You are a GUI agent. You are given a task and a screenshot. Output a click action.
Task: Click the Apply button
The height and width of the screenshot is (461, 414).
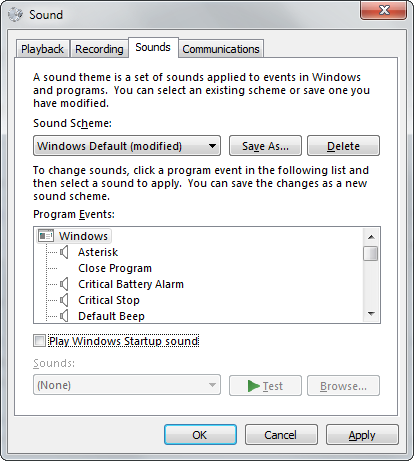[x=362, y=435]
